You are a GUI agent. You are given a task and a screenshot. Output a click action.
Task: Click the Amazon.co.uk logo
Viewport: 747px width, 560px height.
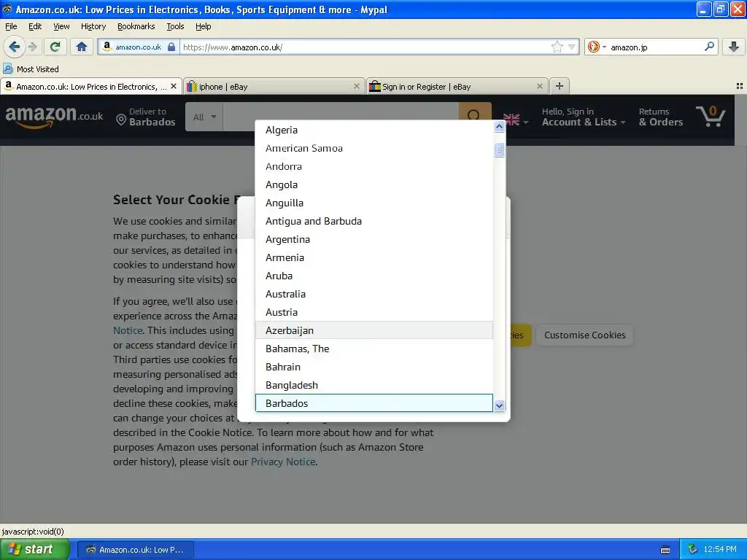click(54, 117)
